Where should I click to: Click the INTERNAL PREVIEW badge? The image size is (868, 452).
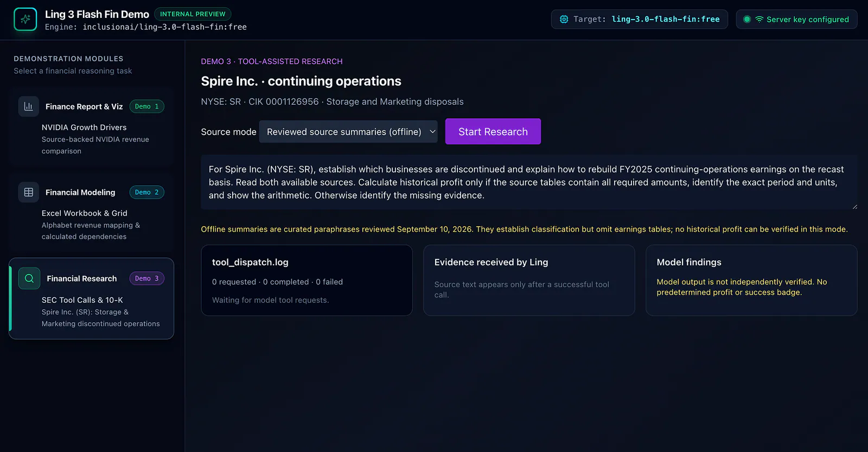[193, 14]
